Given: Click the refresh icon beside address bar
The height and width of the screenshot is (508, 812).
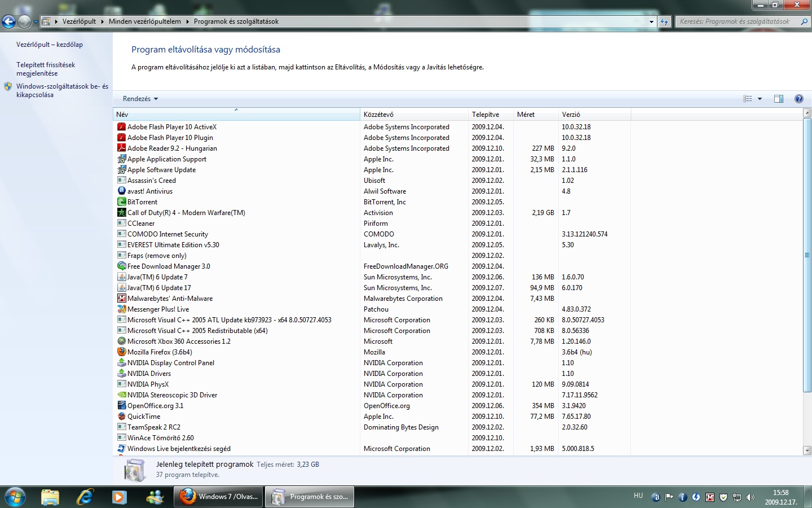Looking at the screenshot, I should pos(664,22).
